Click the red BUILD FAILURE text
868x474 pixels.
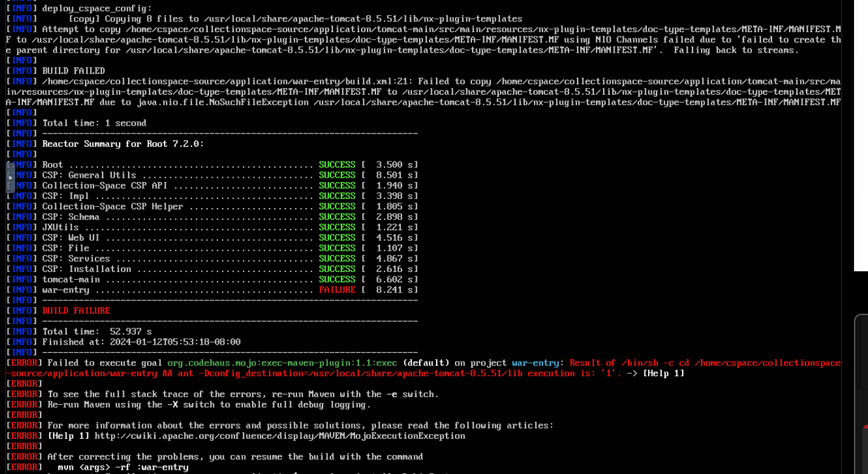coord(76,311)
